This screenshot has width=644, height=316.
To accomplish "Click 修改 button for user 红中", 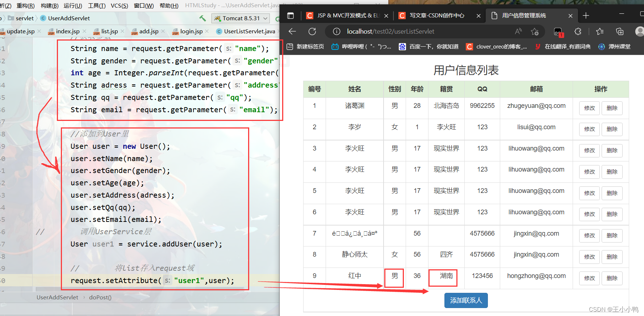I will pyautogui.click(x=589, y=278).
